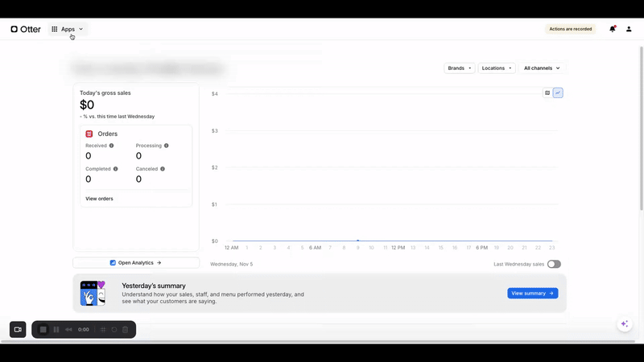Toggle Last Wednesday sales switch
The height and width of the screenshot is (362, 644).
click(554, 264)
